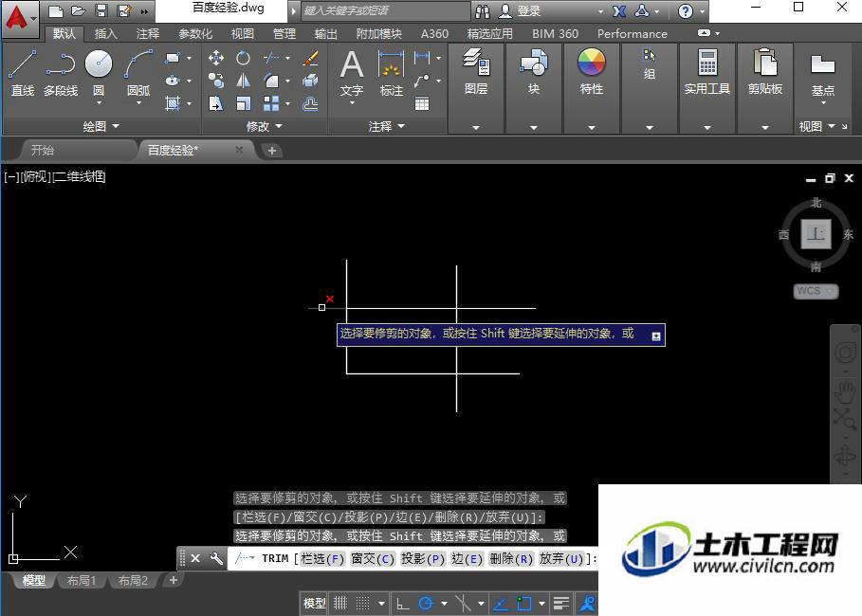Click the Save icon in quick access toolbar

pyautogui.click(x=101, y=10)
